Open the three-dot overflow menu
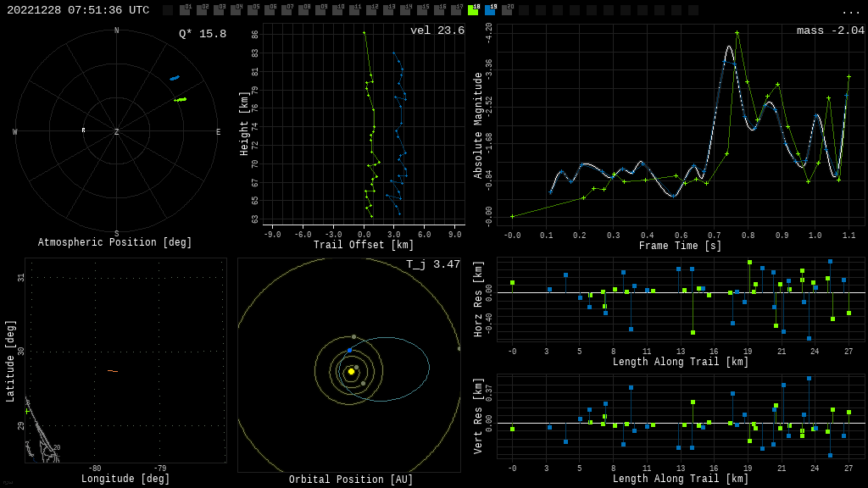 click(x=851, y=11)
